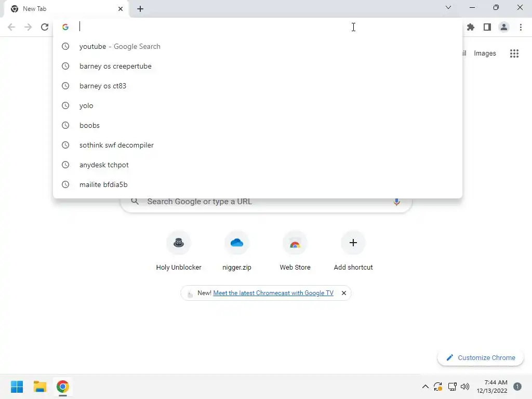Launch File Explorer from the taskbar
The width and height of the screenshot is (532, 399).
pyautogui.click(x=39, y=387)
